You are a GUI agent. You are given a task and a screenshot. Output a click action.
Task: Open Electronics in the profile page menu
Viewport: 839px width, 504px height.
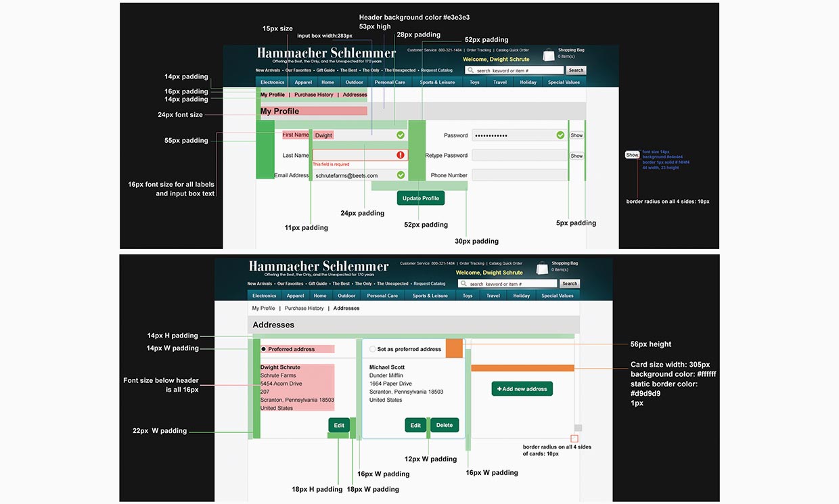[273, 83]
